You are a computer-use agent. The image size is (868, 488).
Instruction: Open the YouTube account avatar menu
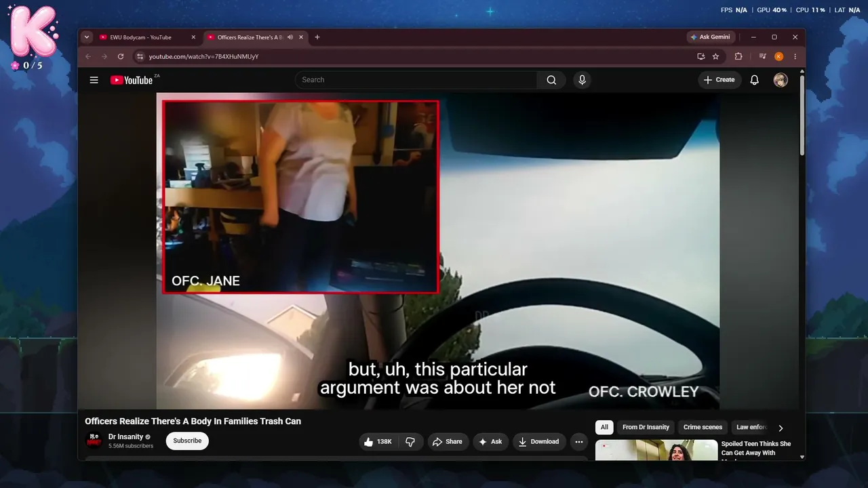click(x=781, y=80)
